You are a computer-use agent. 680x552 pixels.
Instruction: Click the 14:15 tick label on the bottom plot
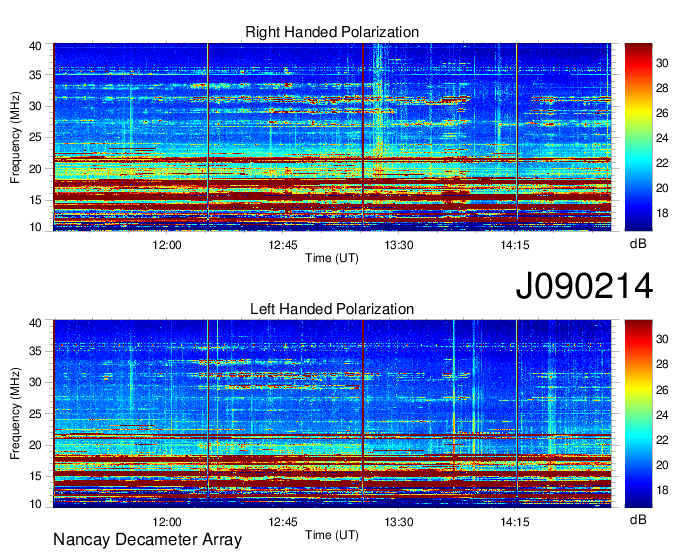pos(515,522)
